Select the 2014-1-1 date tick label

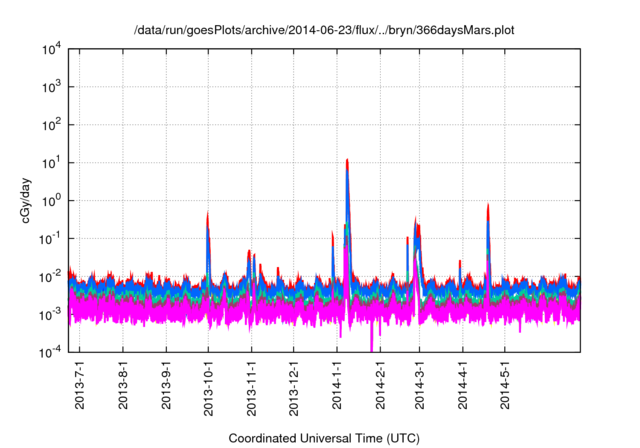click(336, 386)
